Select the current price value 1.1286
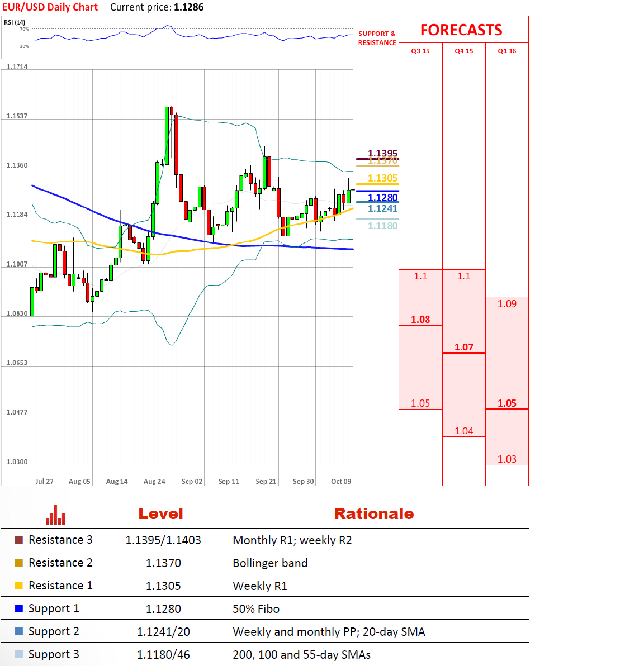 tap(189, 7)
